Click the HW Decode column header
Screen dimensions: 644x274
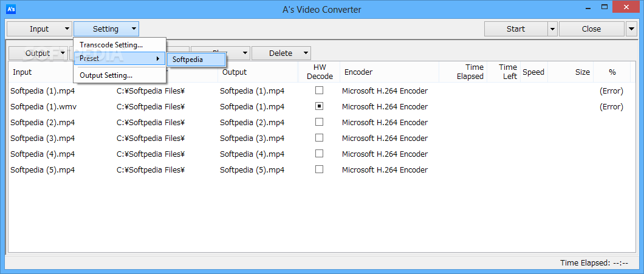[319, 72]
